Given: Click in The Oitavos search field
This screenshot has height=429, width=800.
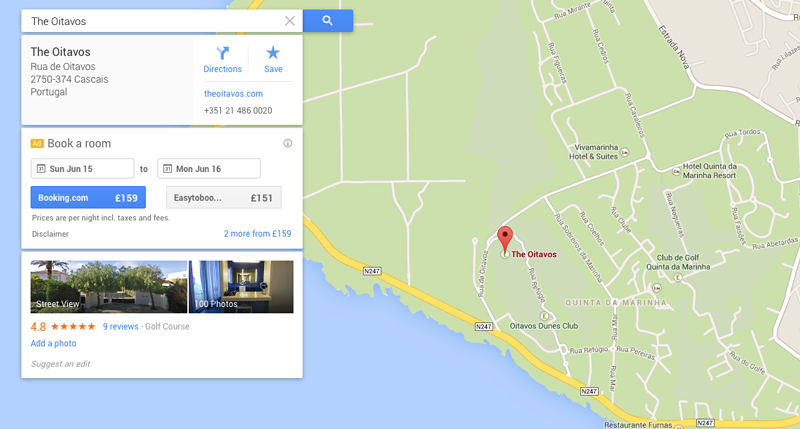Looking at the screenshot, I should [153, 21].
